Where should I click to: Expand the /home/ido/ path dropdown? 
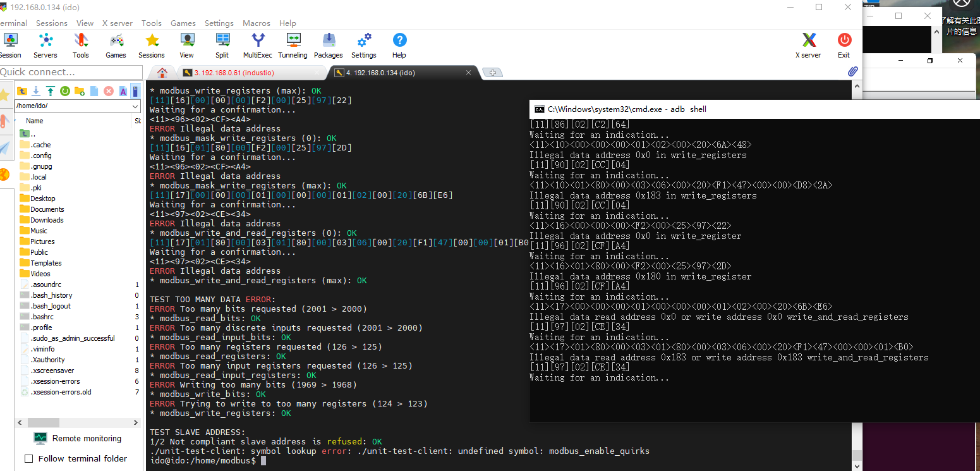(x=136, y=106)
